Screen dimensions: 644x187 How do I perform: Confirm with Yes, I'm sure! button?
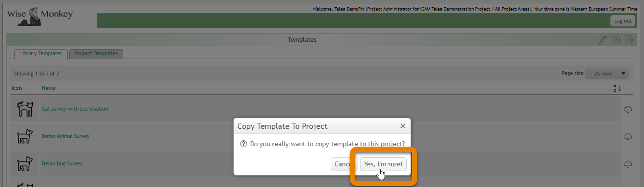point(383,164)
